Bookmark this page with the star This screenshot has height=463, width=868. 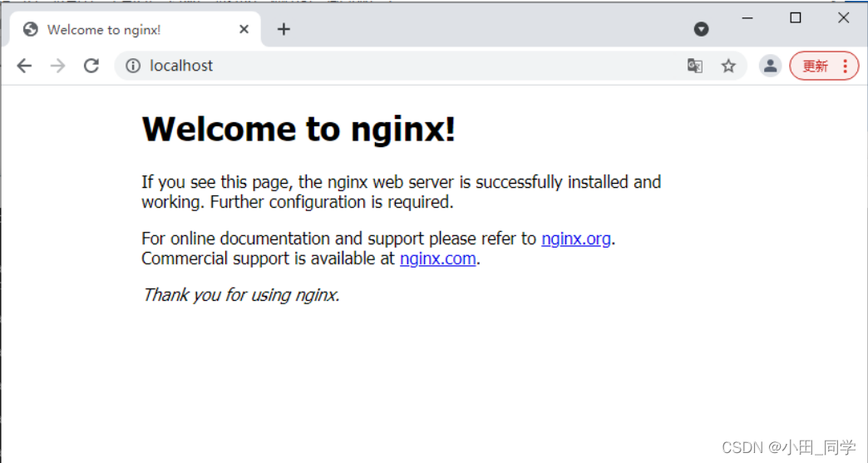click(728, 66)
